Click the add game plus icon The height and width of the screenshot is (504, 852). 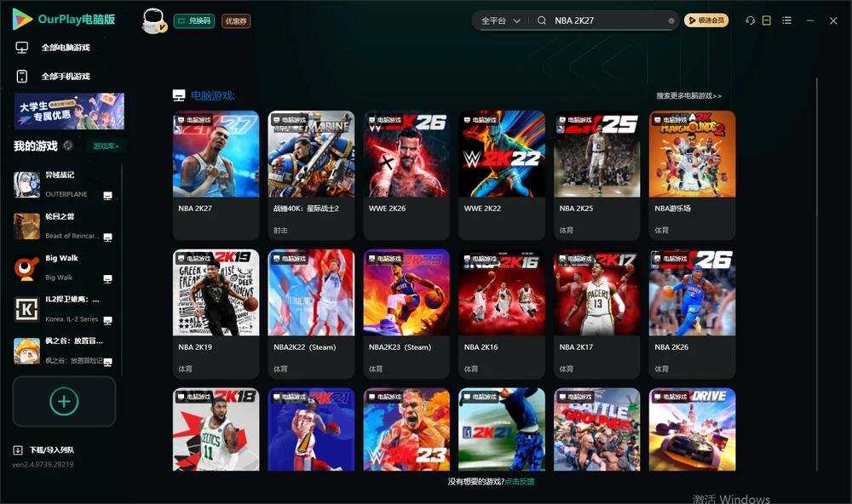click(64, 401)
